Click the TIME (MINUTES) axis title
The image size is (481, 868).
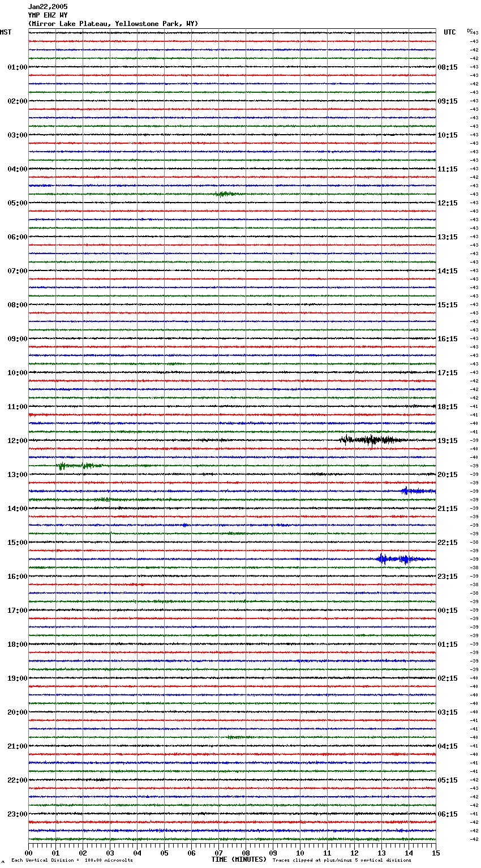click(239, 860)
